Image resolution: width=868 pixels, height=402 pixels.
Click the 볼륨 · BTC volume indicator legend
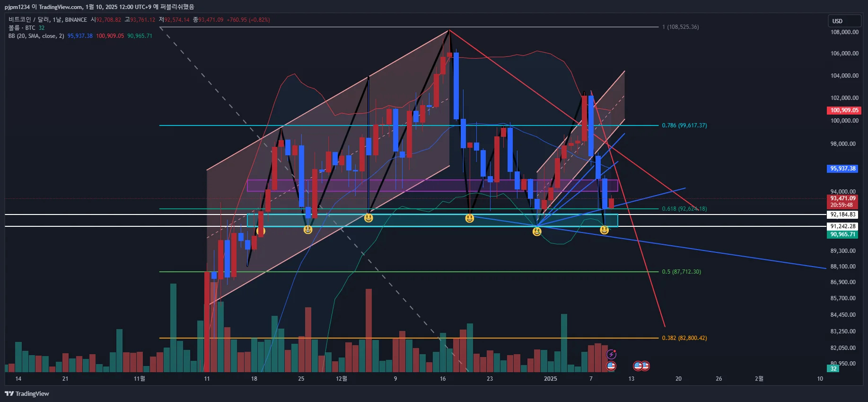(x=22, y=28)
